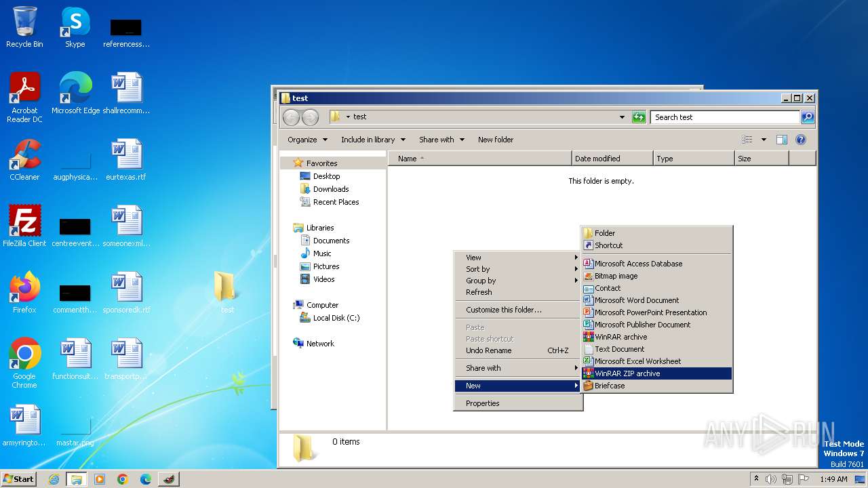This screenshot has height=488, width=868.
Task: Change your view icon in toolbar
Action: (x=747, y=140)
